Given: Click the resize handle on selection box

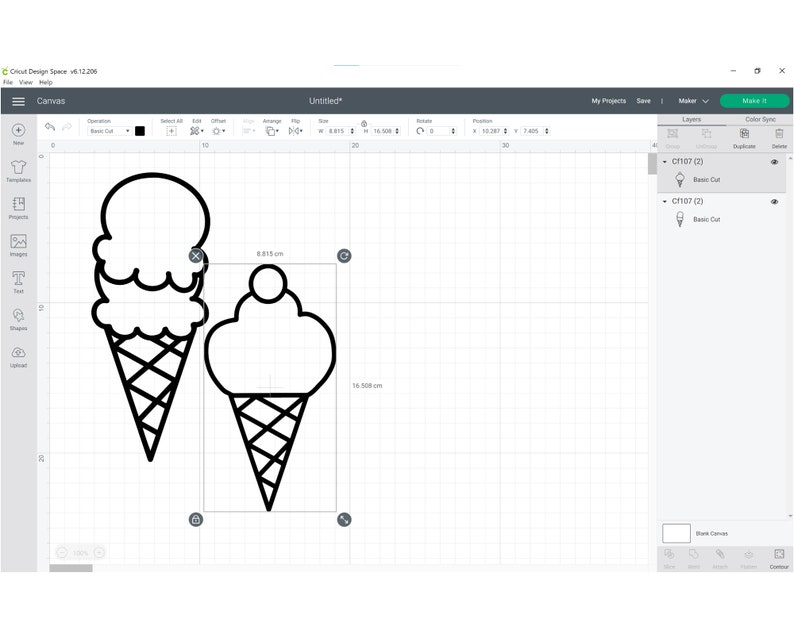Looking at the screenshot, I should [344, 520].
